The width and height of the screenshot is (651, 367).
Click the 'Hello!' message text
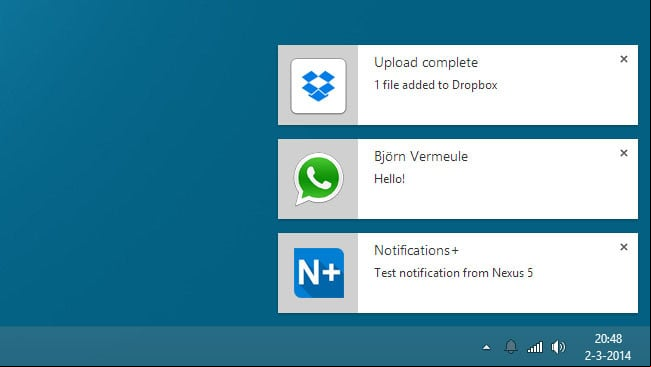[389, 179]
